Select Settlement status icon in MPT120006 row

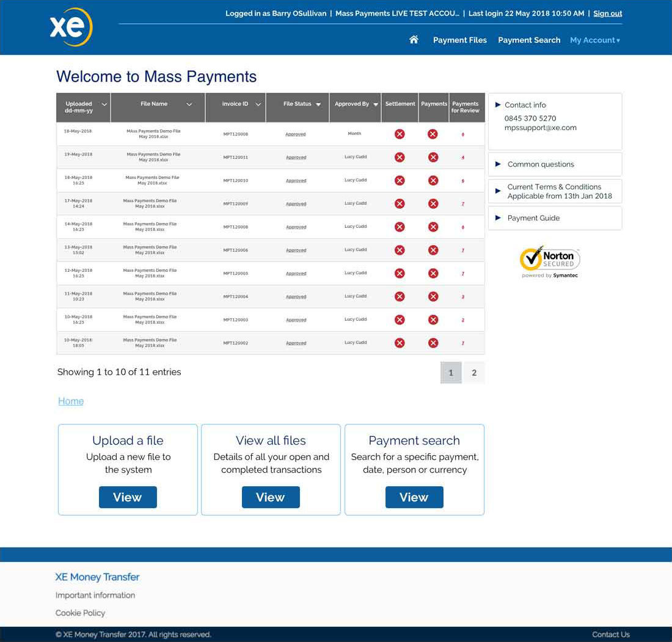pos(400,250)
